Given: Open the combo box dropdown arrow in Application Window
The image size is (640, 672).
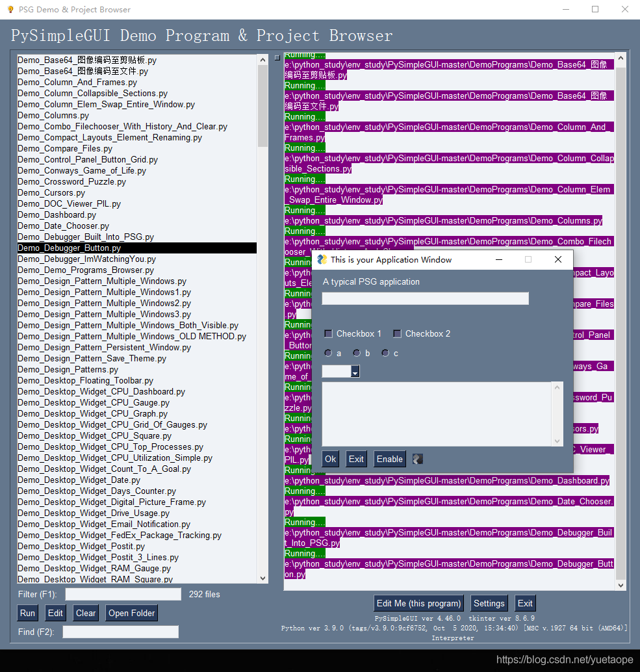Looking at the screenshot, I should click(355, 371).
